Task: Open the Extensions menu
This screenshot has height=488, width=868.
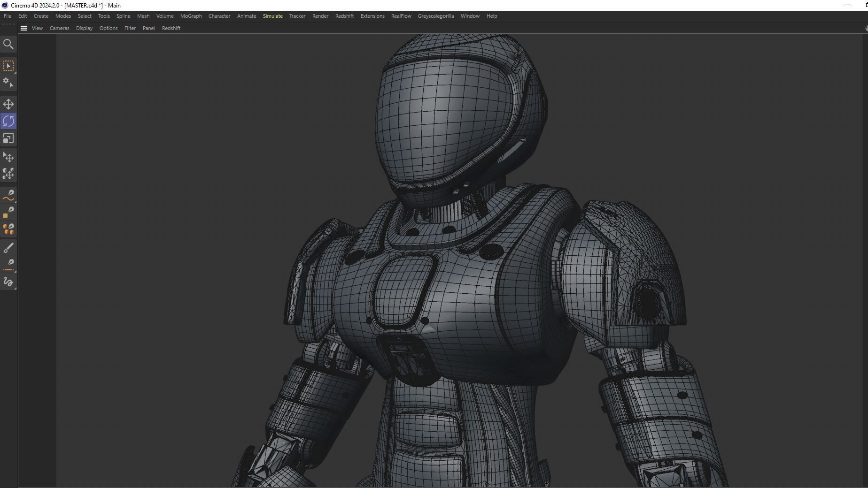Action: [372, 16]
